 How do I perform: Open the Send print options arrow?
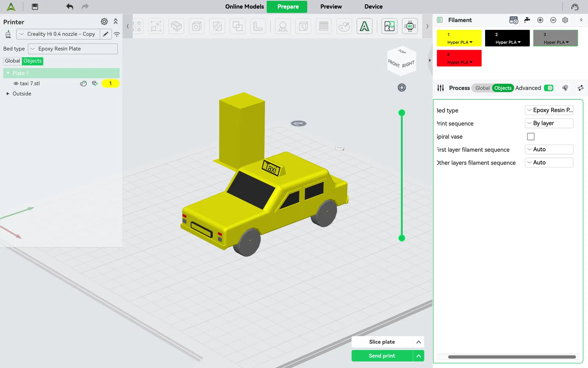419,356
